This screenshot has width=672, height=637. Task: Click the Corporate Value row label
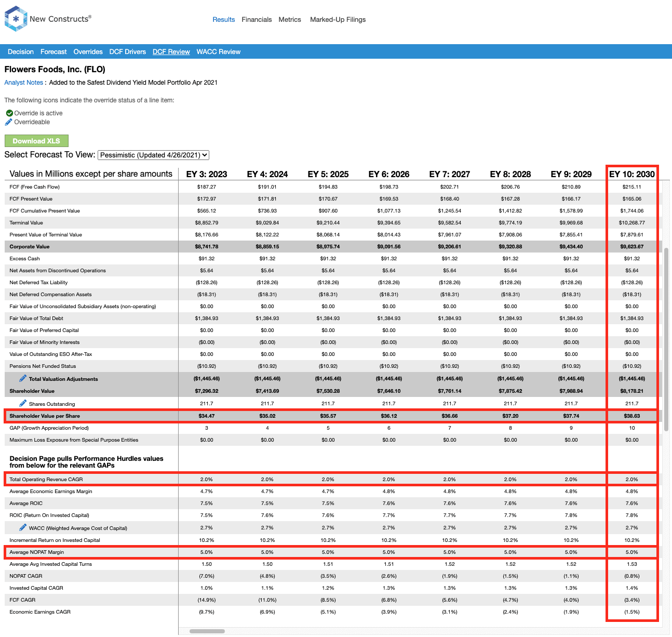point(30,247)
